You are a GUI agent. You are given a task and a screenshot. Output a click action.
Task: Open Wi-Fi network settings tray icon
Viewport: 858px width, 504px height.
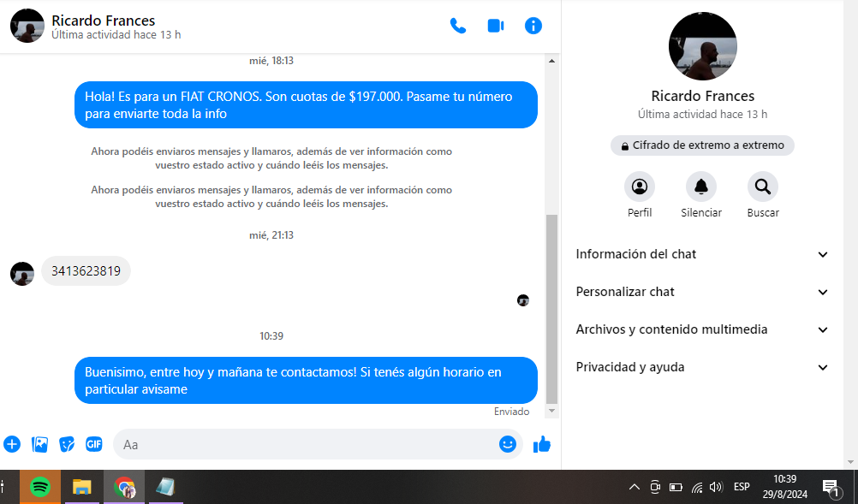pyautogui.click(x=697, y=487)
